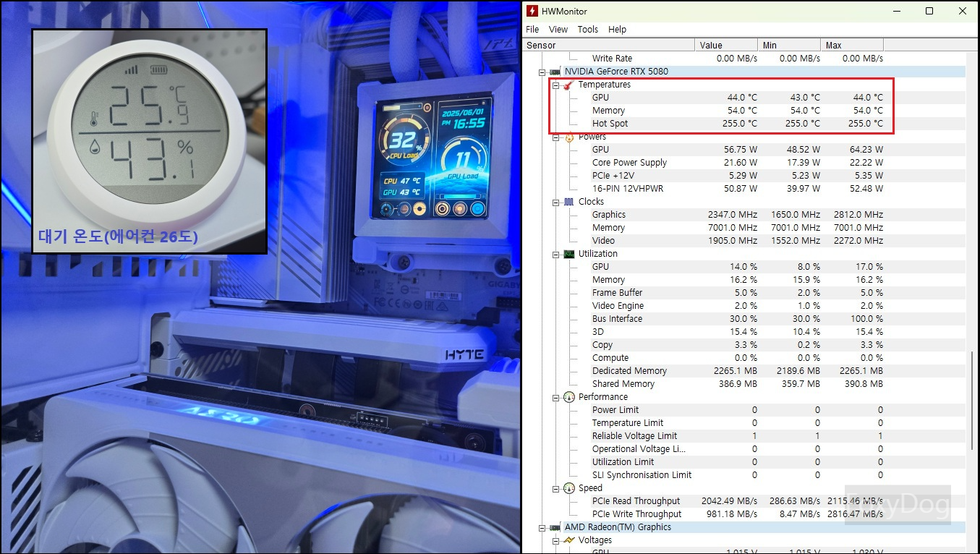
Task: Click the thermometer icon beside Temperatures
Action: (x=568, y=85)
